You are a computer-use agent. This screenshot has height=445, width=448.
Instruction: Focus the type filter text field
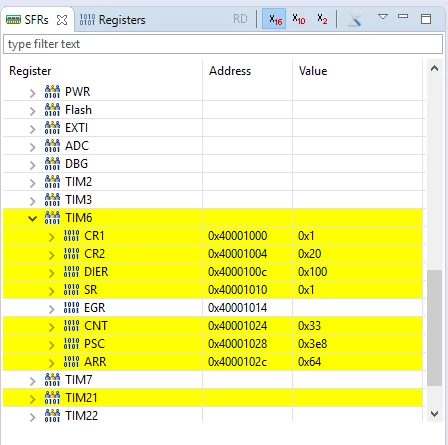(223, 44)
